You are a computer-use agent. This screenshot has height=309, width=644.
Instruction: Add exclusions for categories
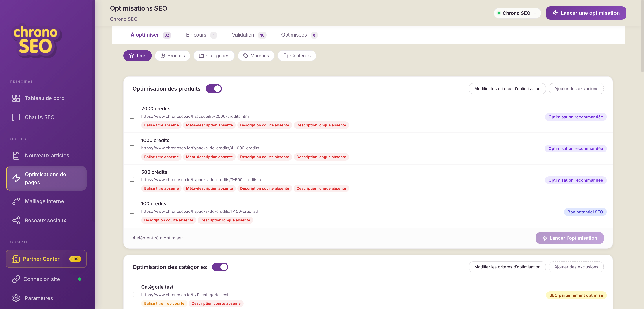[x=576, y=267]
